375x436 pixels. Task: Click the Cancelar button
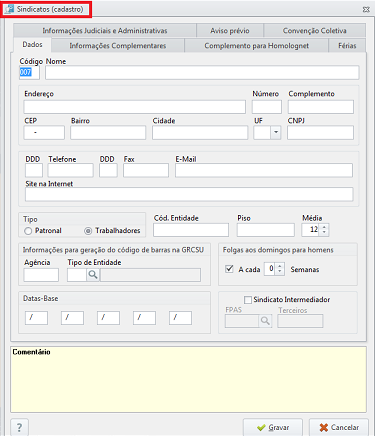[339, 427]
